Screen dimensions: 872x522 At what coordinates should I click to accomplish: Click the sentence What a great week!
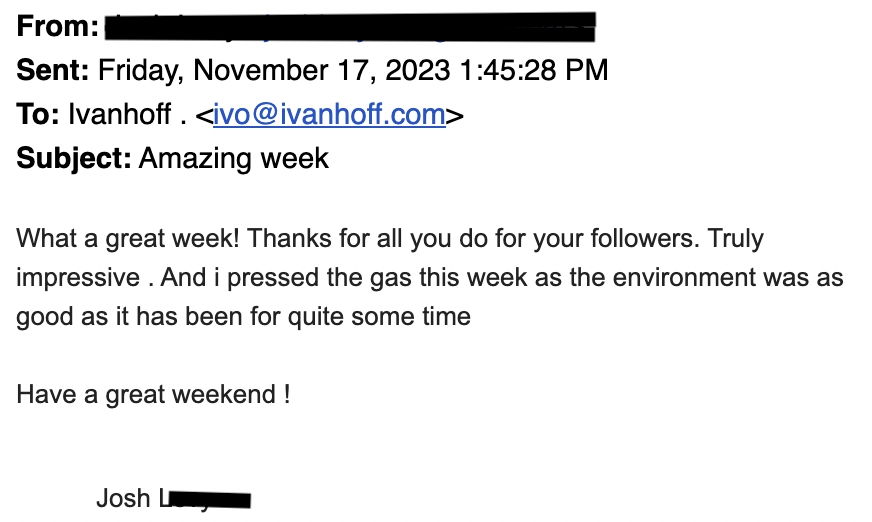[128, 238]
